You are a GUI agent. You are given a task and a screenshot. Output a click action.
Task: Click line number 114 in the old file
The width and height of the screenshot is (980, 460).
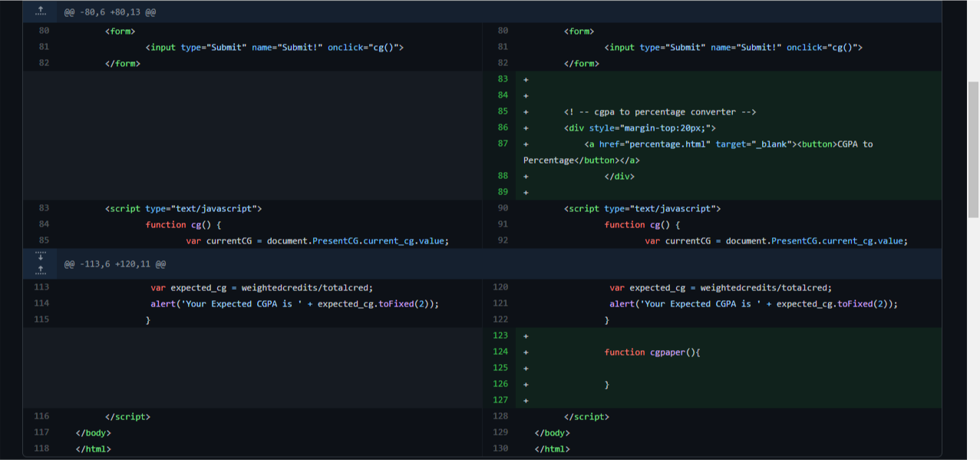(42, 303)
